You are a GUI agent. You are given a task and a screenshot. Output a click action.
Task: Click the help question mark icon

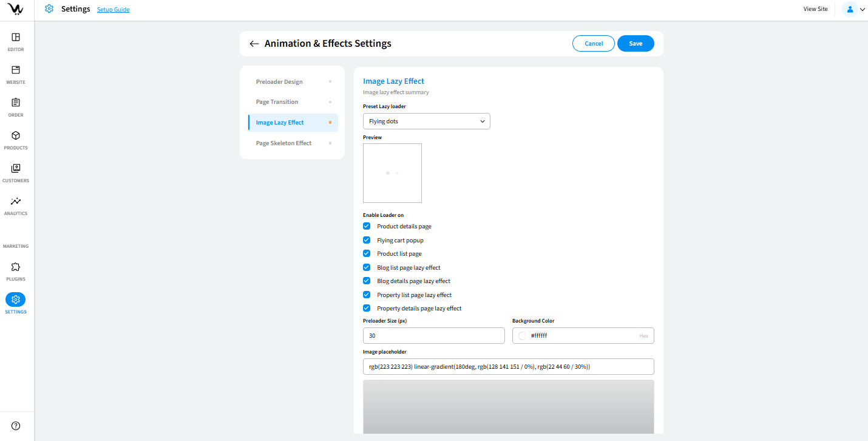coord(16,426)
